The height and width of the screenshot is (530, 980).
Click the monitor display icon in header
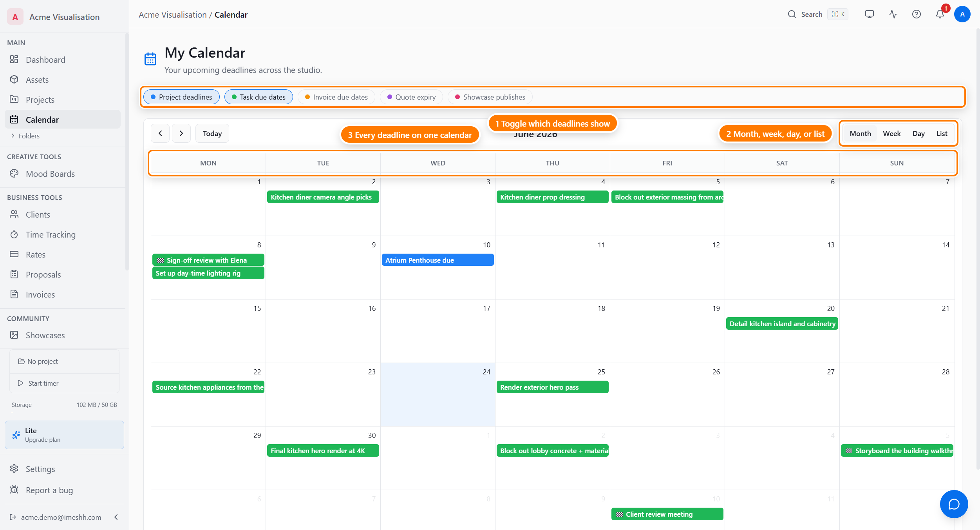coord(870,14)
